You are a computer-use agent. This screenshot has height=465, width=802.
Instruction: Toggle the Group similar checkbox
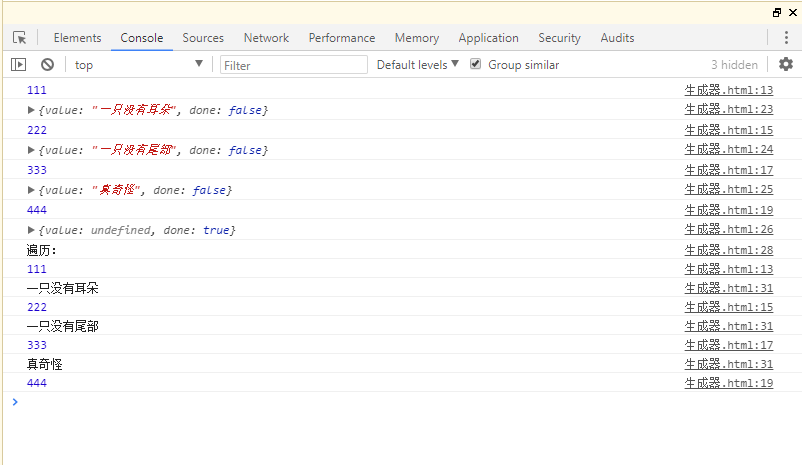pos(476,64)
